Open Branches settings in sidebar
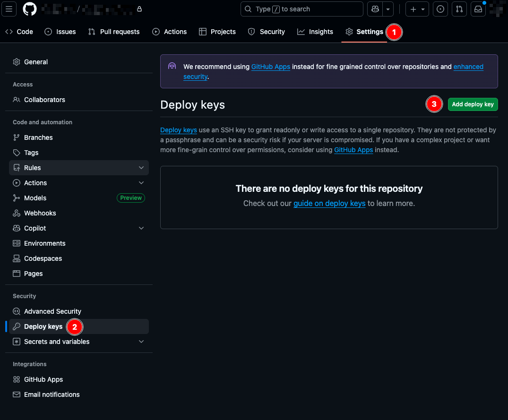The width and height of the screenshot is (508, 420). (38, 137)
